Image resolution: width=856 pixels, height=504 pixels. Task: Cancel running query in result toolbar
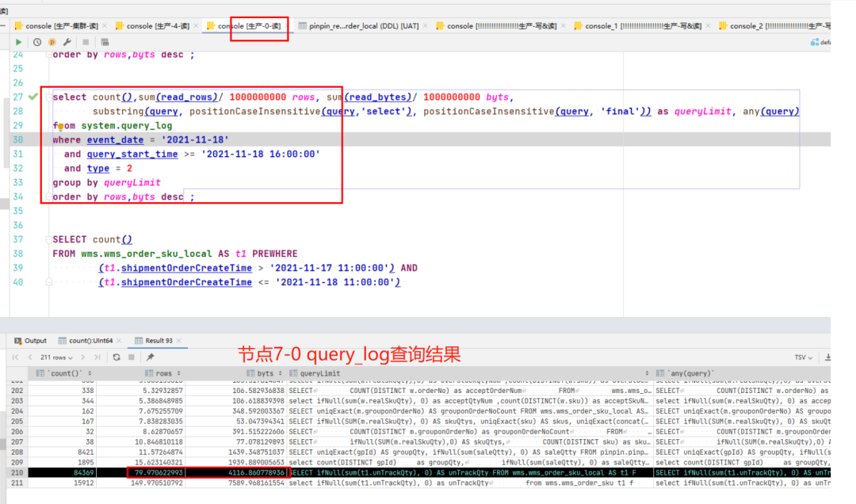[132, 357]
